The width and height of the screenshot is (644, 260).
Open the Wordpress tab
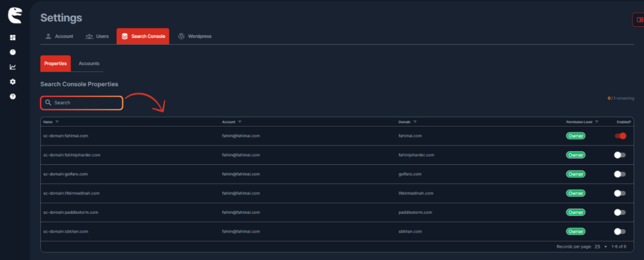(x=195, y=37)
